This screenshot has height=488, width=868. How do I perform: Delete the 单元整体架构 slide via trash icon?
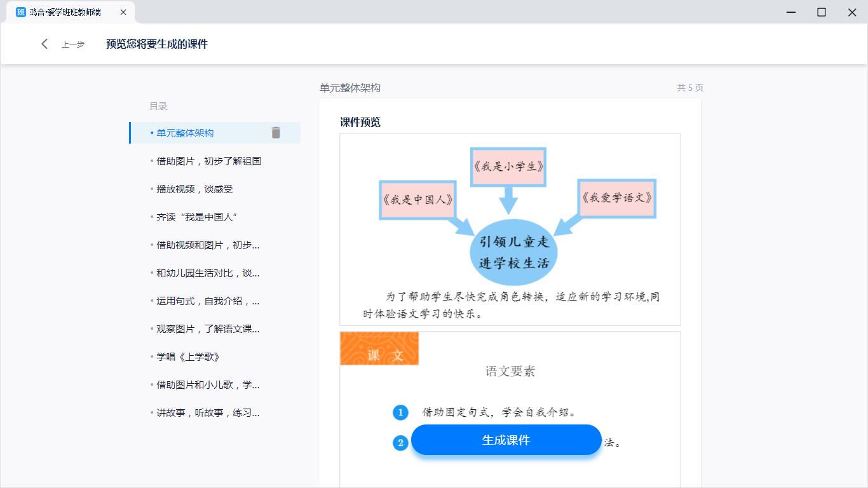pyautogui.click(x=276, y=133)
